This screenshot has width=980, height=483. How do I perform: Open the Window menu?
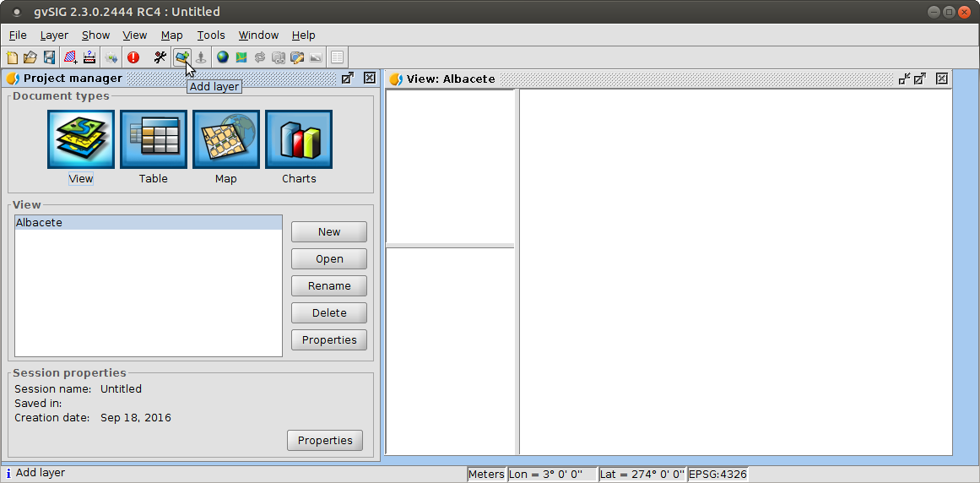click(x=258, y=35)
